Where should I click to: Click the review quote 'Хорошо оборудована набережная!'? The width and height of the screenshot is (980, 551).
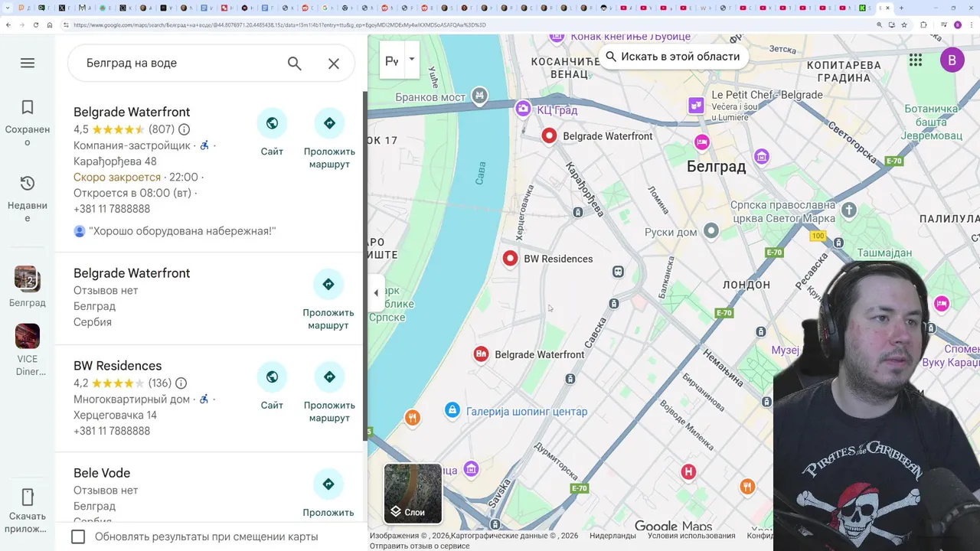pos(182,231)
